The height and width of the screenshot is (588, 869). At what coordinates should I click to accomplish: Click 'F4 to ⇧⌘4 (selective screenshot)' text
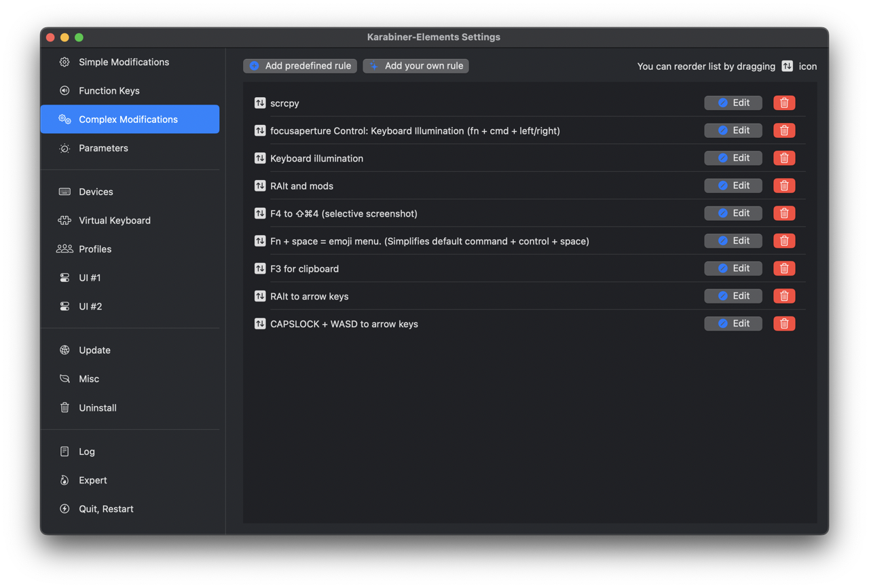(x=344, y=214)
